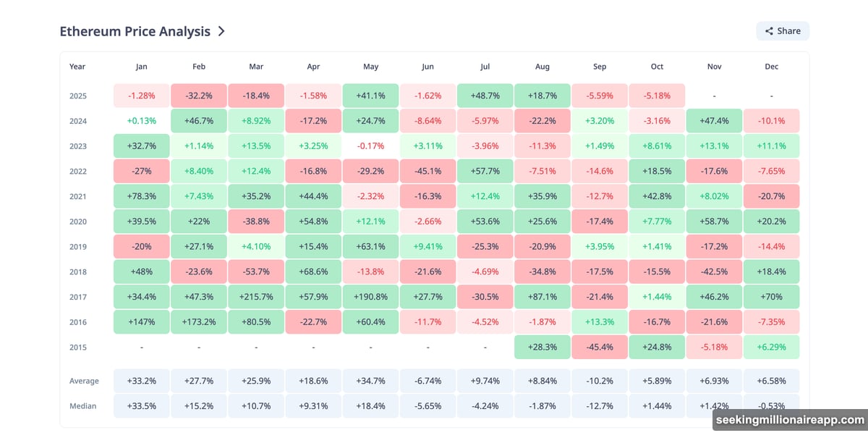Click the +33.5% January median cell
The width and height of the screenshot is (868, 438).
[x=141, y=405]
